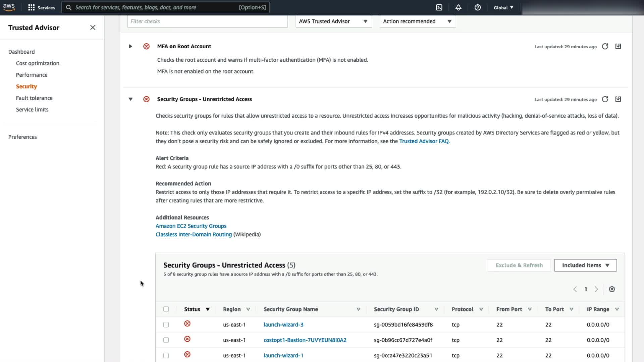This screenshot has height=362, width=644.
Task: Open the Amazon EC2 Security Groups link
Action: [x=191, y=226]
